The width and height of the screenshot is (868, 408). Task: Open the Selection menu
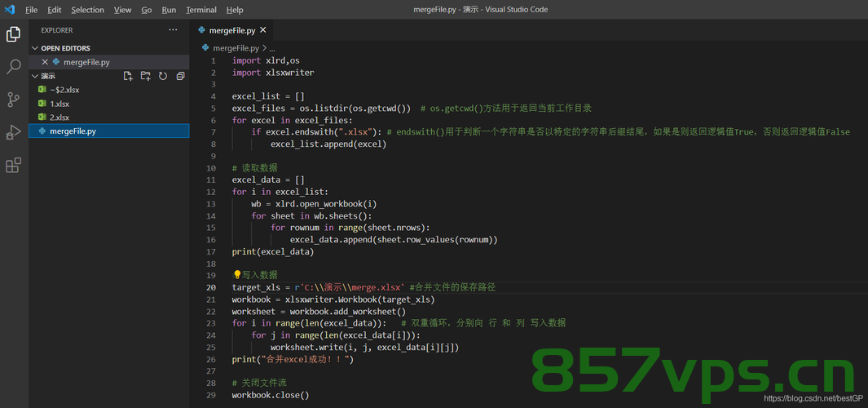[87, 10]
